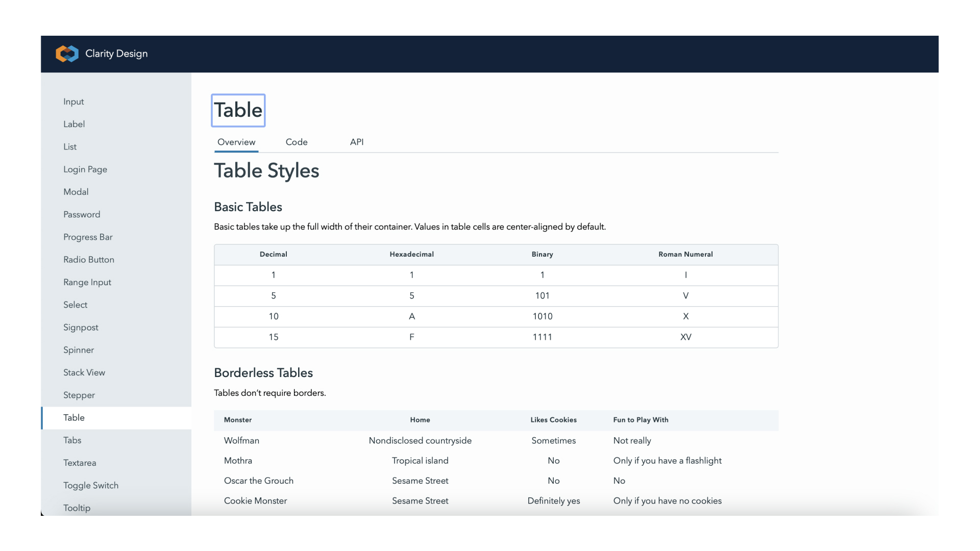This screenshot has height=551, width=980.
Task: Open the Password component page
Action: pos(82,214)
